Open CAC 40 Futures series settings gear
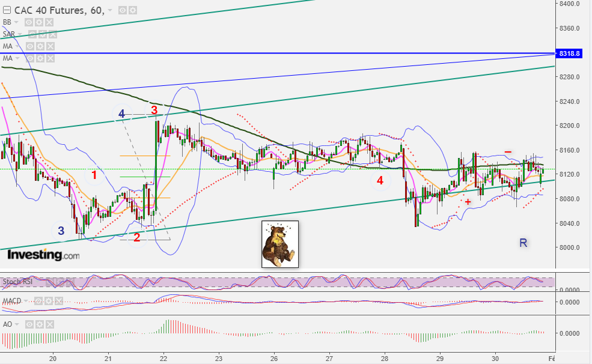 (x=132, y=11)
